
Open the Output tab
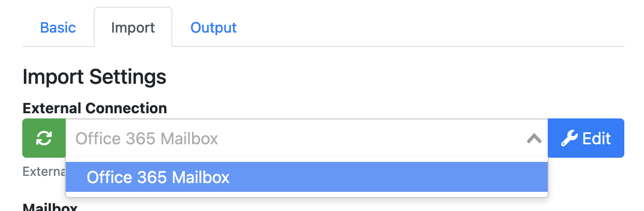pyautogui.click(x=213, y=27)
